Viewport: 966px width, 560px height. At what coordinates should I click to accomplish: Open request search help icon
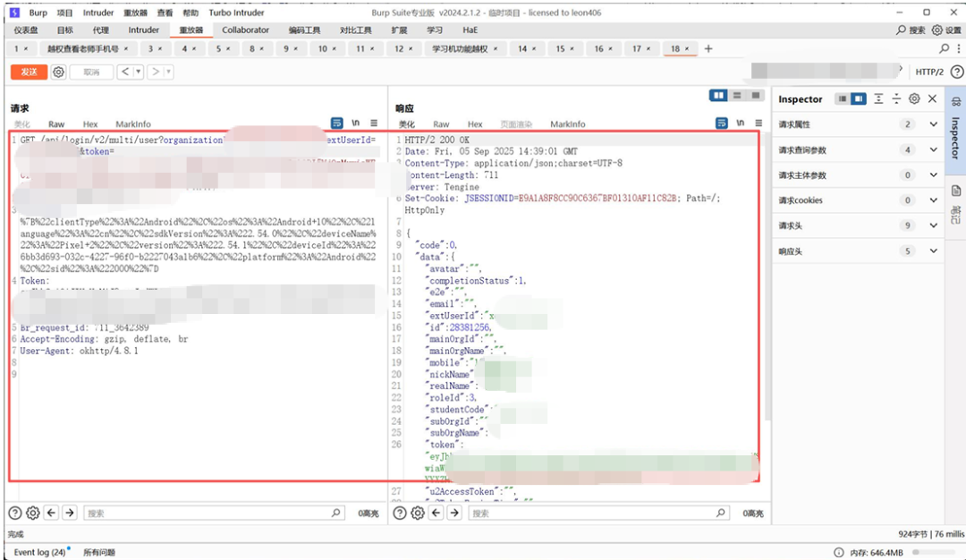(15, 513)
